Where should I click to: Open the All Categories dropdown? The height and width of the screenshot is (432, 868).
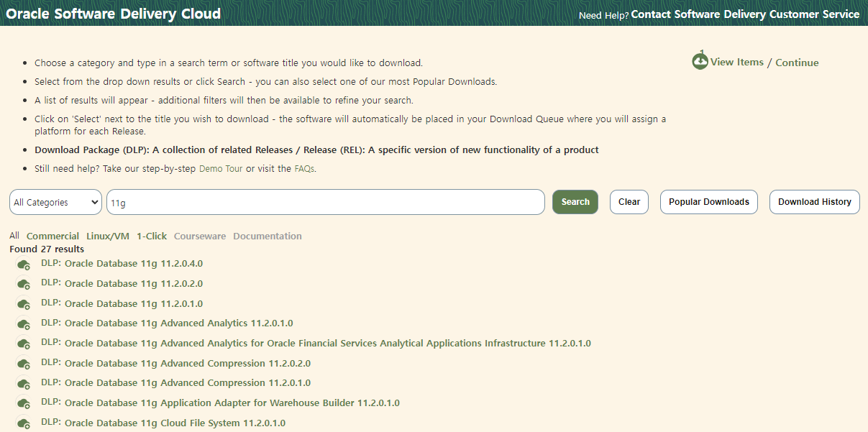pos(56,202)
